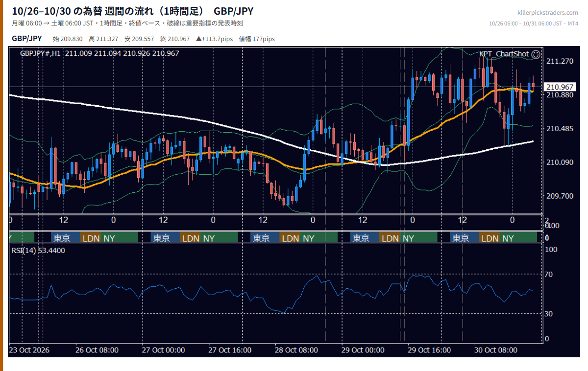
Task: Click the RSI 30 level axis label
Action: tap(550, 313)
